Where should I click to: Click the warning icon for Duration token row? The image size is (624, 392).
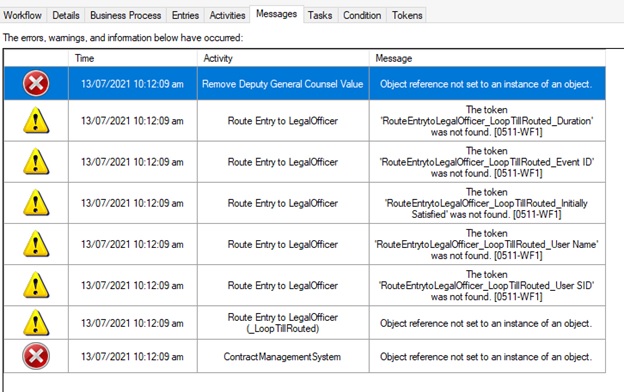click(x=36, y=120)
